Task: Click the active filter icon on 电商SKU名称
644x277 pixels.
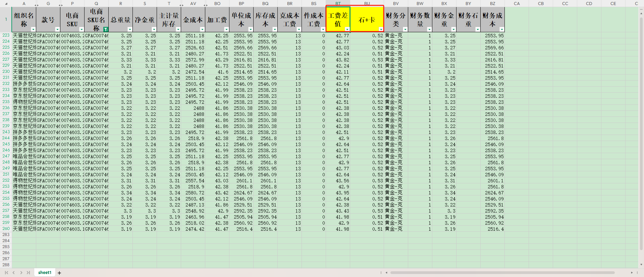Action: (x=106, y=29)
